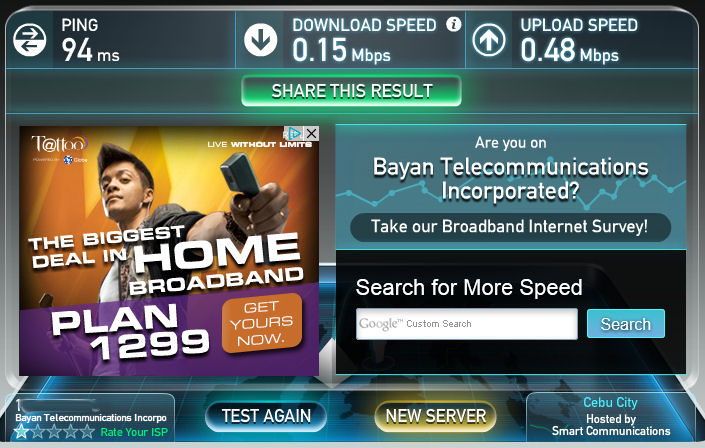The image size is (705, 448).
Task: Click the ping arrows icon
Action: coord(30,40)
